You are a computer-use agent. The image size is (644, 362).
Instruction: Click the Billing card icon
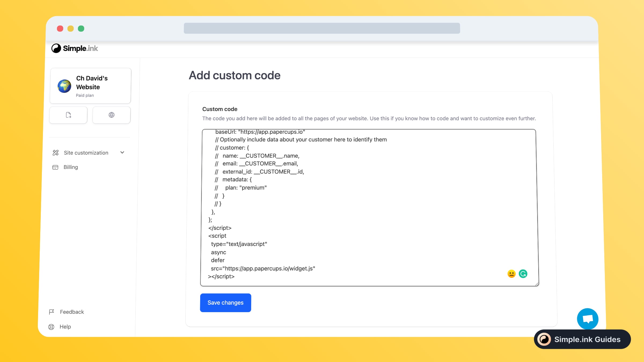pos(55,167)
